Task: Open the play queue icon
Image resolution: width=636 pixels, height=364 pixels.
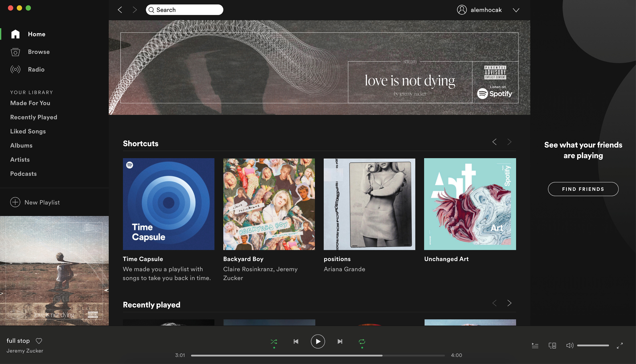Action: click(535, 345)
